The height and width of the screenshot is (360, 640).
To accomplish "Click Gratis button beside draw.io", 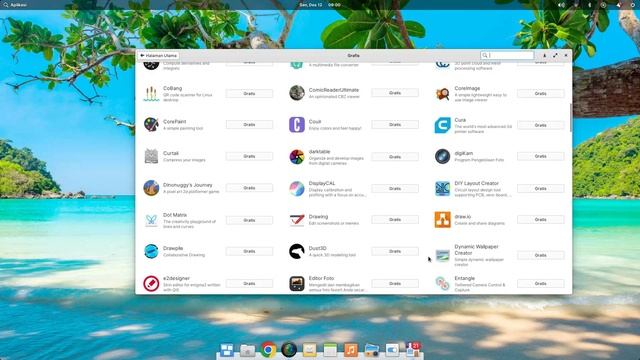I will [540, 220].
